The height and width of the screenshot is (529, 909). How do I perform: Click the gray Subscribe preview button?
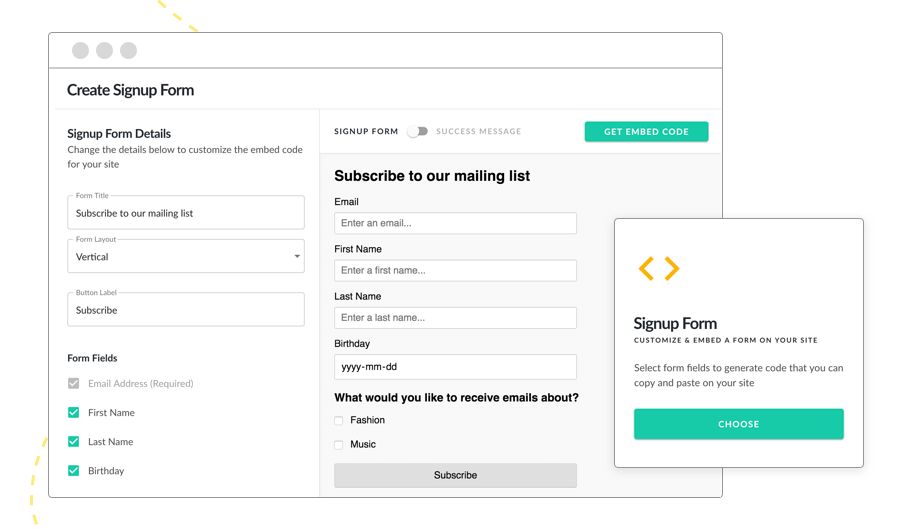click(x=455, y=475)
